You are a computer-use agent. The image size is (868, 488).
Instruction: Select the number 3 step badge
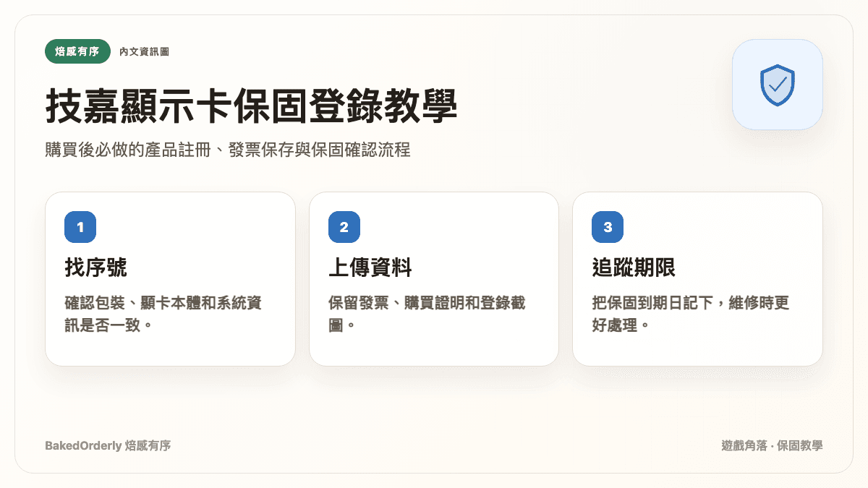608,227
